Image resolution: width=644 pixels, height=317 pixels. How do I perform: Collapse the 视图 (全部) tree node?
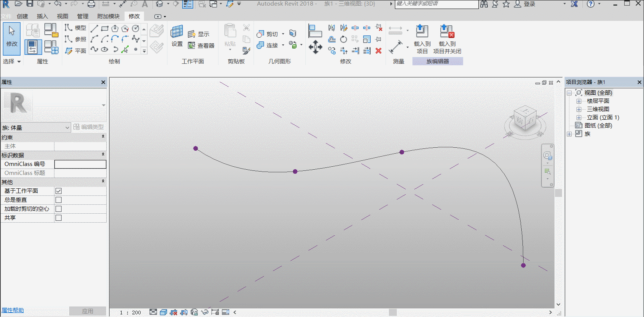[x=569, y=93]
